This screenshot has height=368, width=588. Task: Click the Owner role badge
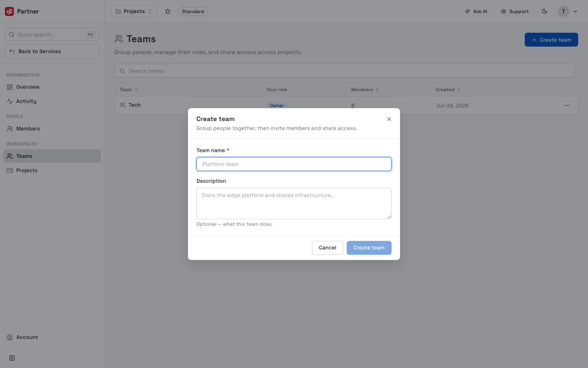click(277, 105)
